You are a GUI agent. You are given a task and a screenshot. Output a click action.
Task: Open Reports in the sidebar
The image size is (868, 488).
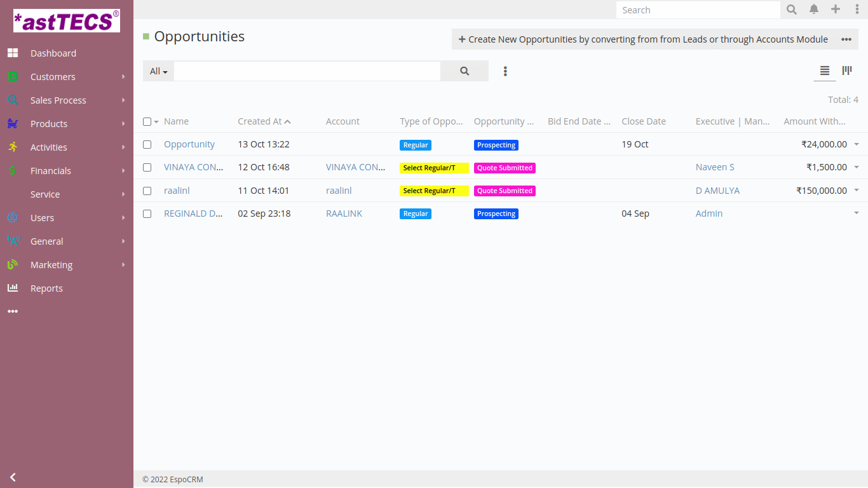(46, 288)
